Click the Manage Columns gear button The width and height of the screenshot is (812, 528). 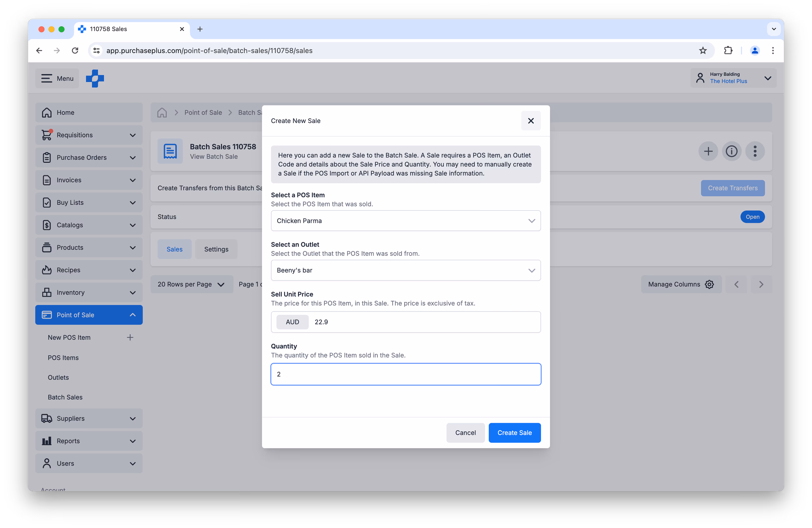click(681, 284)
